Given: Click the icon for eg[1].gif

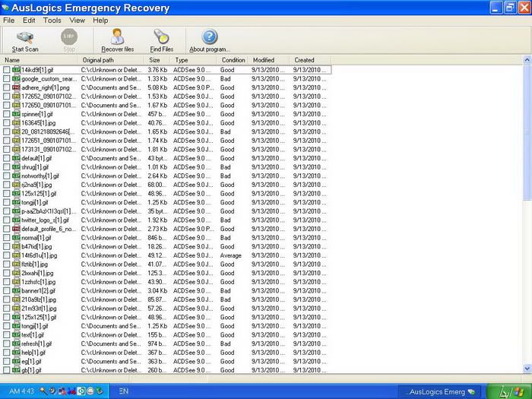Looking at the screenshot, I should point(16,361).
